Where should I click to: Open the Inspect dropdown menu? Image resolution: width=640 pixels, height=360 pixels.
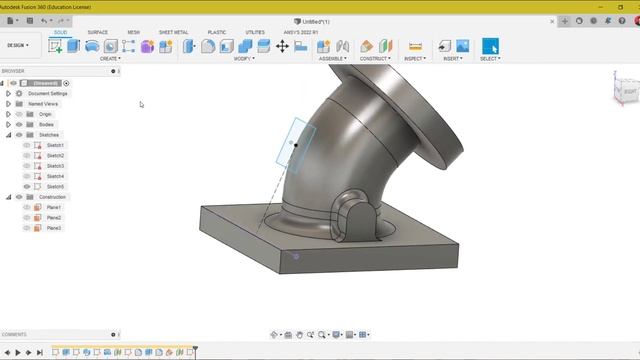click(415, 59)
